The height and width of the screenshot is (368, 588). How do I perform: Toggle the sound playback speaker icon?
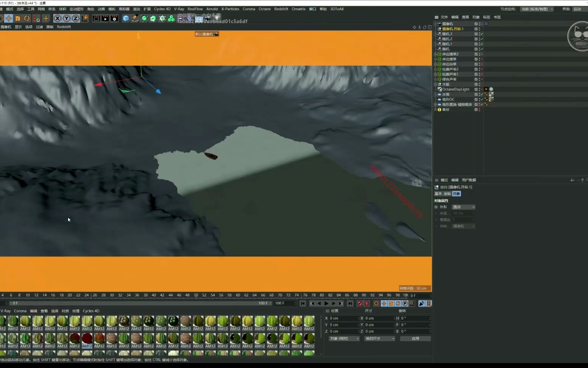click(x=422, y=304)
